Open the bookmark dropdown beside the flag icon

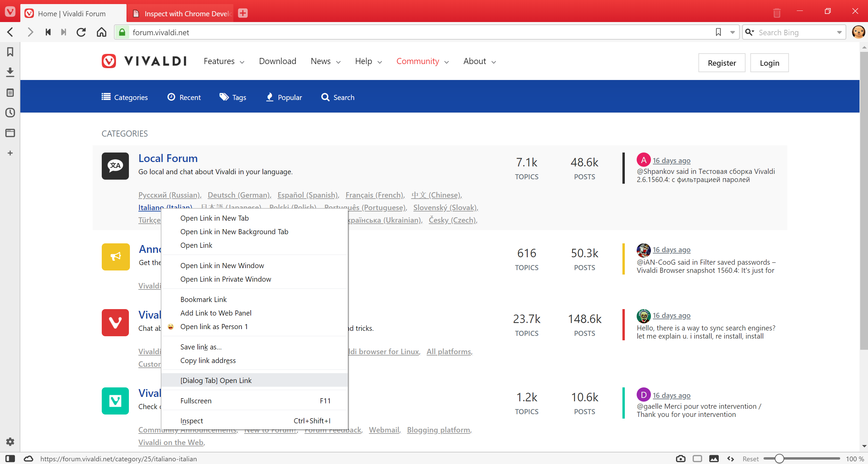(x=732, y=32)
